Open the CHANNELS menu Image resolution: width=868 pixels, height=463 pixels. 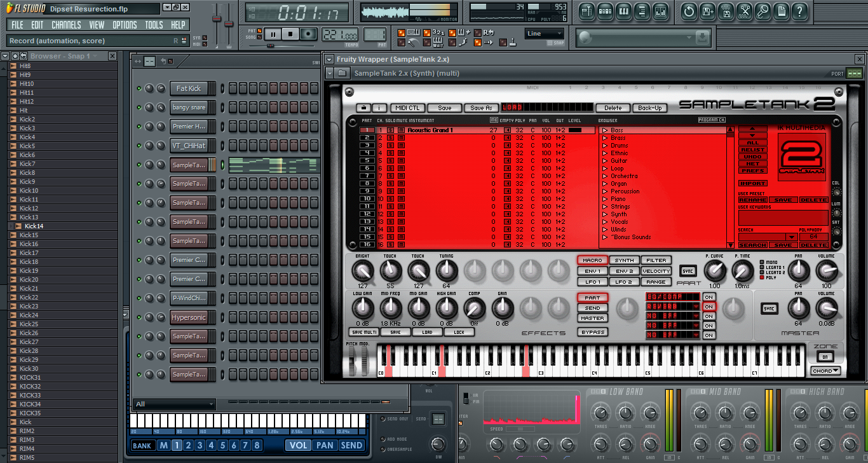coord(66,25)
